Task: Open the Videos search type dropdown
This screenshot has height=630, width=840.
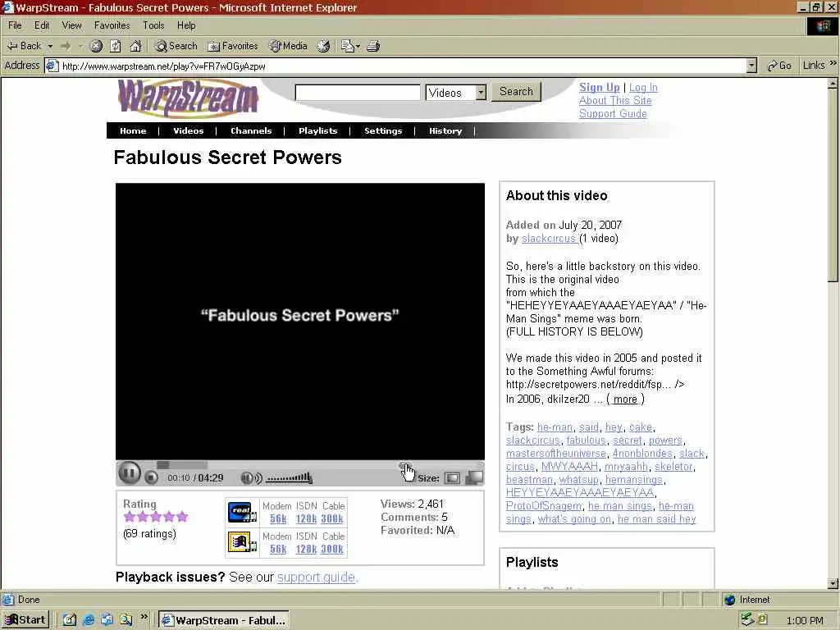Action: click(456, 93)
